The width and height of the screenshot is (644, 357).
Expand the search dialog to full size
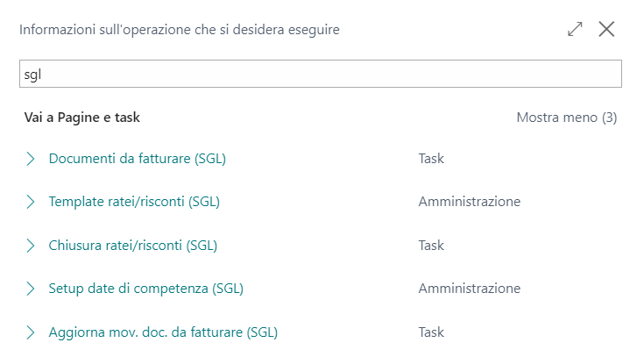575,29
